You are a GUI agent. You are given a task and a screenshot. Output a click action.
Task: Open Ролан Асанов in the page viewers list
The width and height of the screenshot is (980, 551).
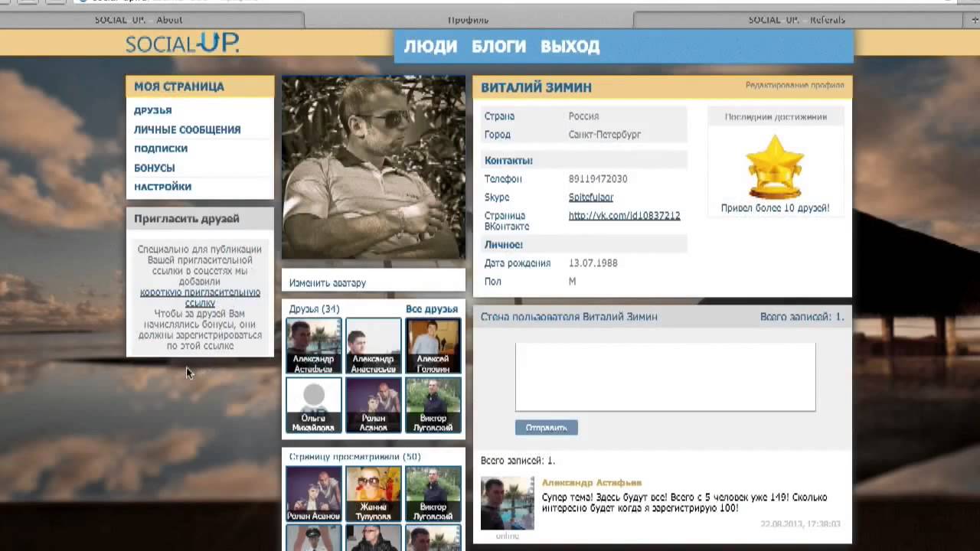(314, 494)
